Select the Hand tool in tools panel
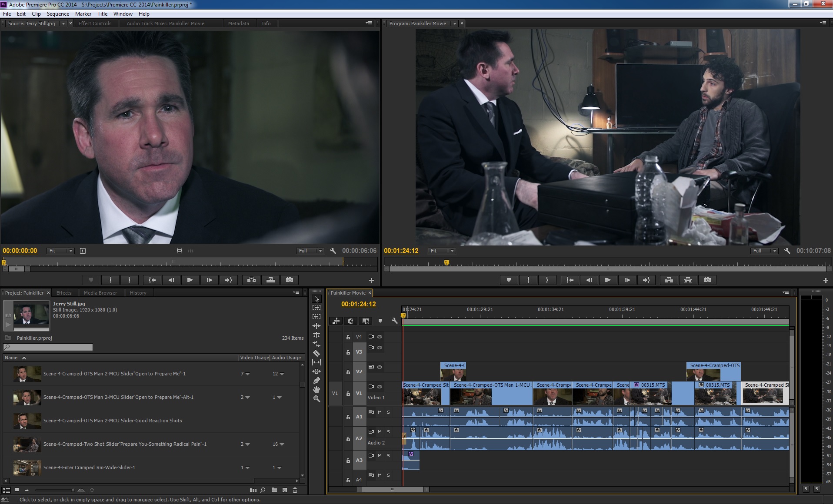The image size is (833, 504). click(317, 390)
